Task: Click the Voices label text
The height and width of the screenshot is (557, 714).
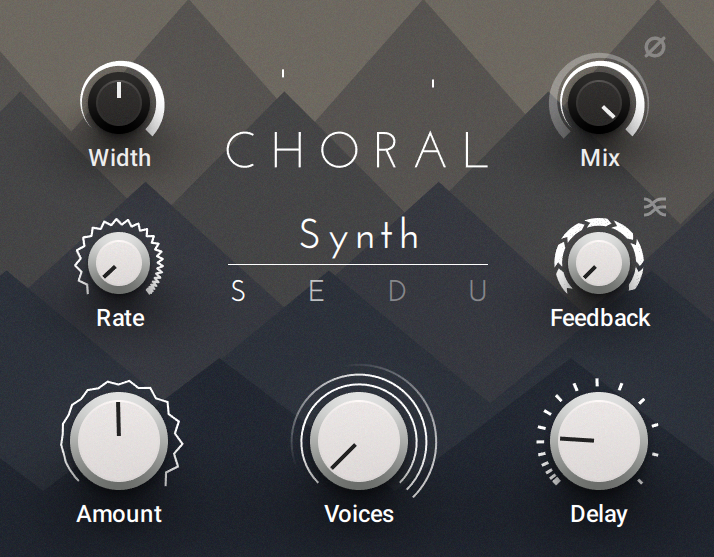Action: pyautogui.click(x=358, y=514)
